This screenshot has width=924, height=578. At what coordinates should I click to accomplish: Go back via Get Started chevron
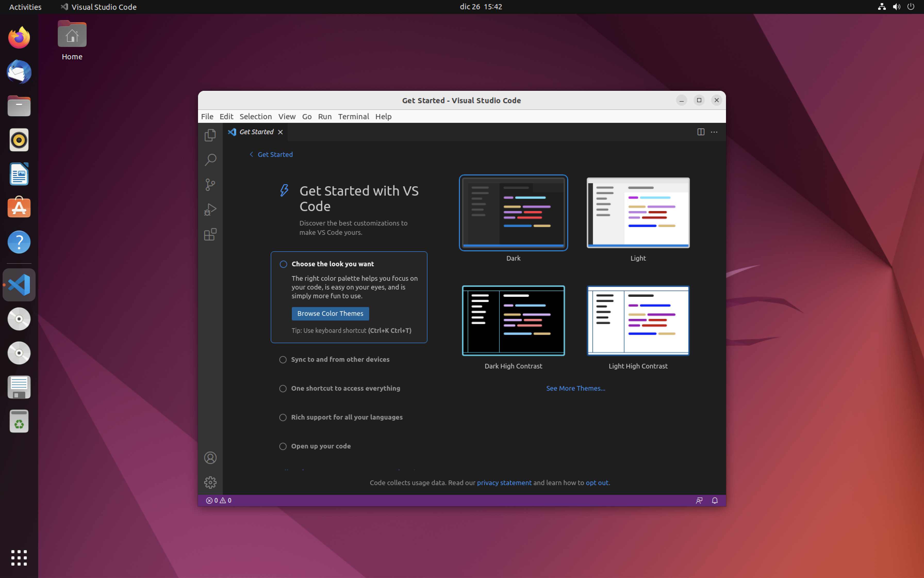coord(251,155)
